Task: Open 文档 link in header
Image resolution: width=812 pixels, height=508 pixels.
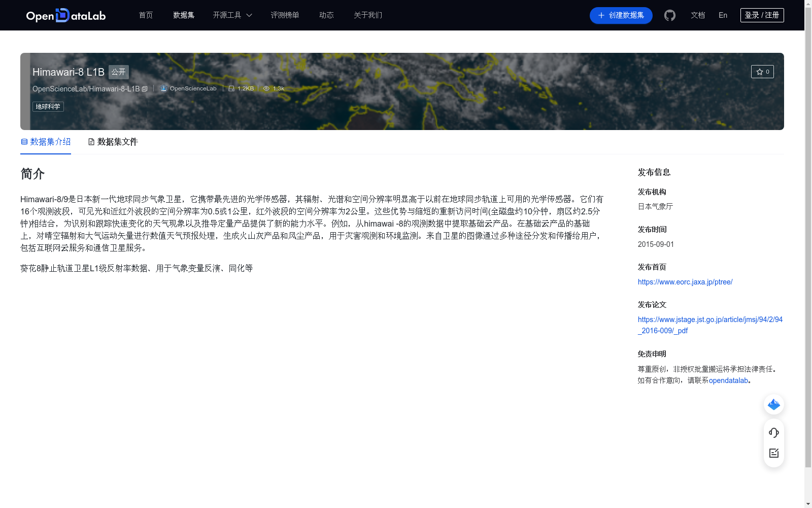Action: click(x=698, y=15)
